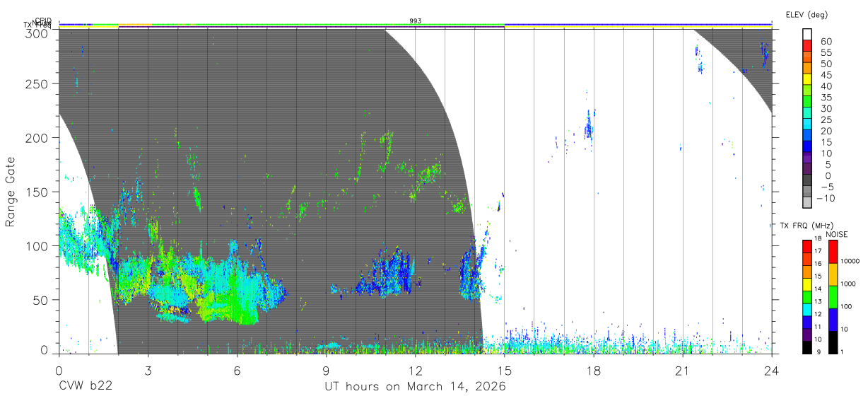Click the "250" tick label on the Range Gate axis
The height and width of the screenshot is (401, 868).
36,84
